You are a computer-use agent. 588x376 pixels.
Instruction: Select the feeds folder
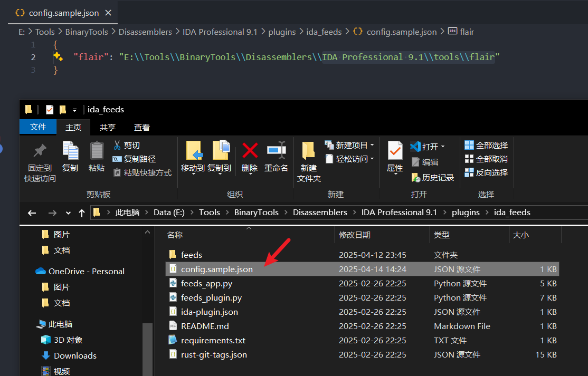362,255
